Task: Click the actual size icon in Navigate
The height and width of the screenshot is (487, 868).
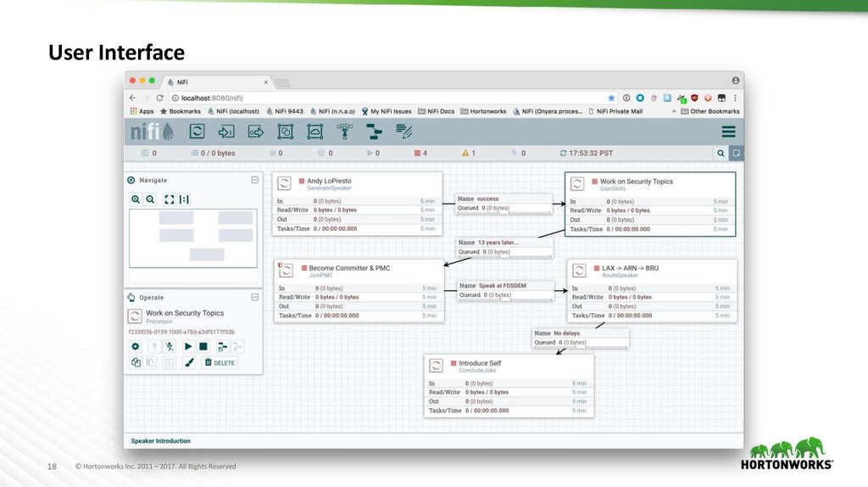Action: 184,199
